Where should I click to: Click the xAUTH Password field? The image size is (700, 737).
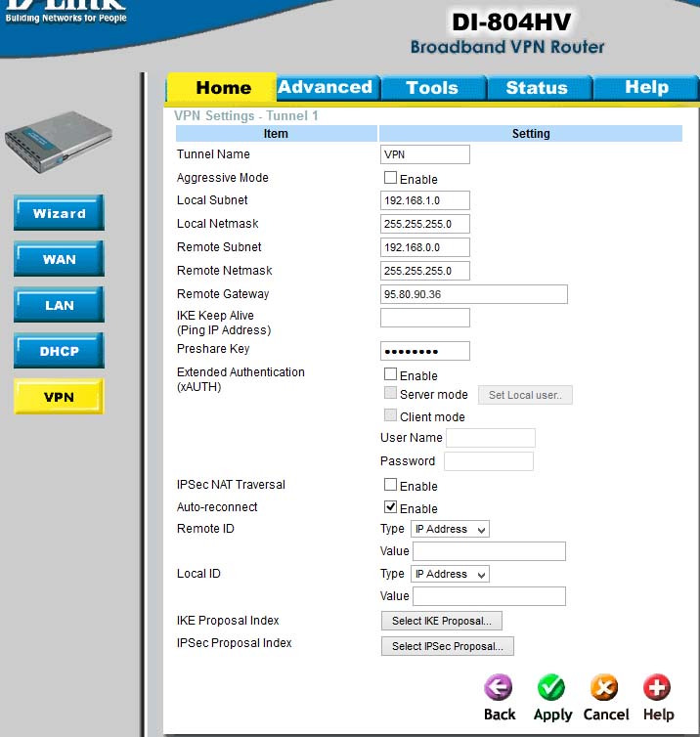[x=489, y=461]
